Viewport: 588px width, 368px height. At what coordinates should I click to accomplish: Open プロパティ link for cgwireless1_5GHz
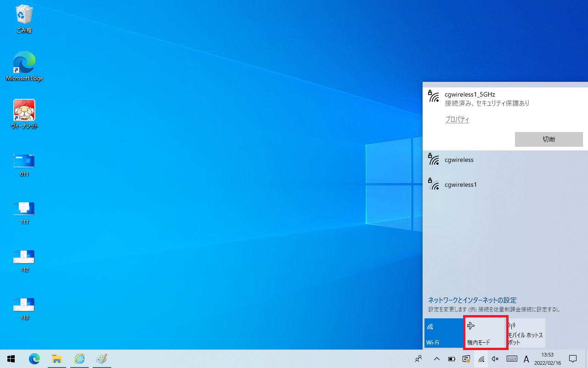pos(457,120)
